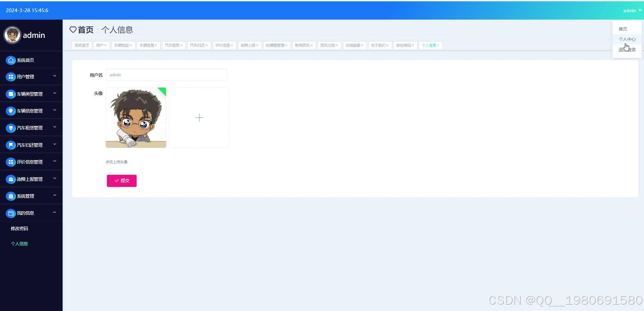The height and width of the screenshot is (311, 644).
Task: Click the uploaded avatar thumbnail
Action: pyautogui.click(x=136, y=118)
